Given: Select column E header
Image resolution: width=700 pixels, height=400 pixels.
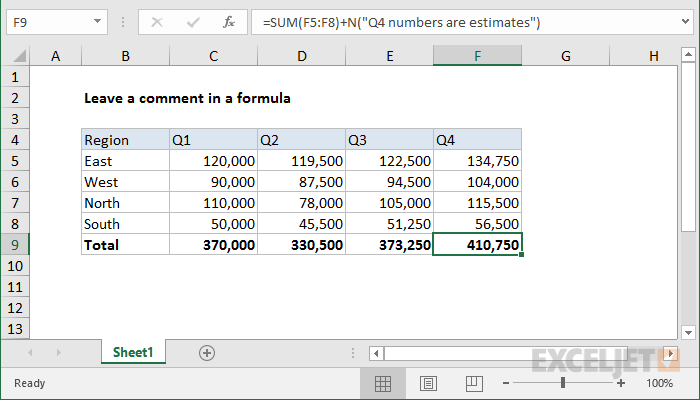Looking at the screenshot, I should pos(389,56).
